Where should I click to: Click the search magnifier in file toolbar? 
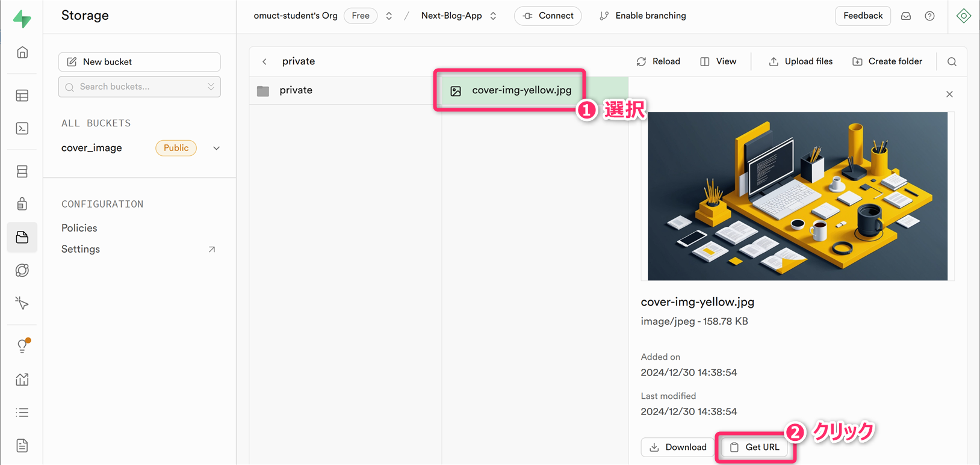point(952,61)
